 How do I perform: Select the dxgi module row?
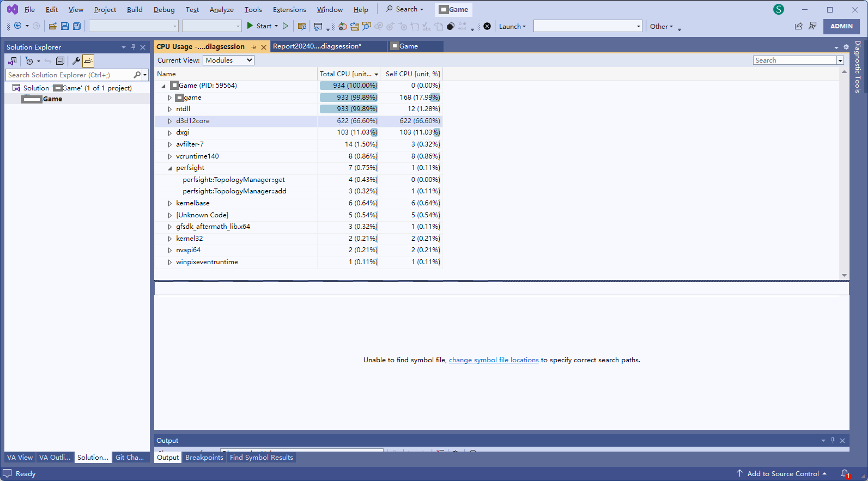(298, 132)
